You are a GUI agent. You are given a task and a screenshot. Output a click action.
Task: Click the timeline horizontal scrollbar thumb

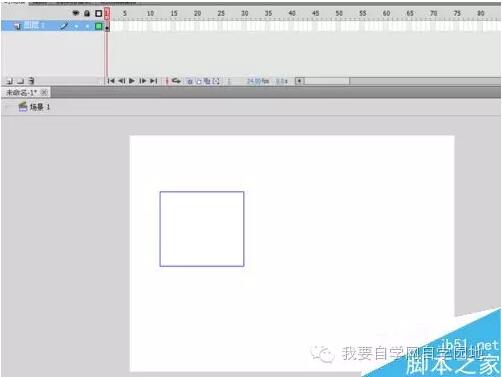[x=326, y=81]
